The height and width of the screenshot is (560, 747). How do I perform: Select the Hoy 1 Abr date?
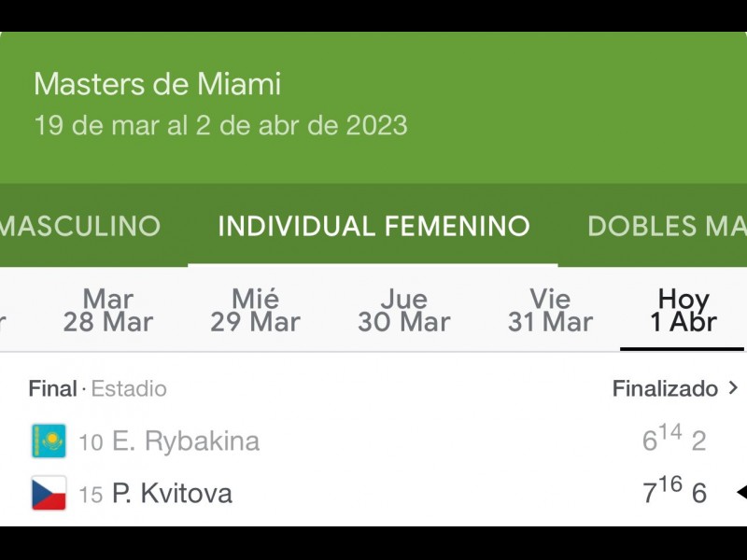(x=683, y=311)
